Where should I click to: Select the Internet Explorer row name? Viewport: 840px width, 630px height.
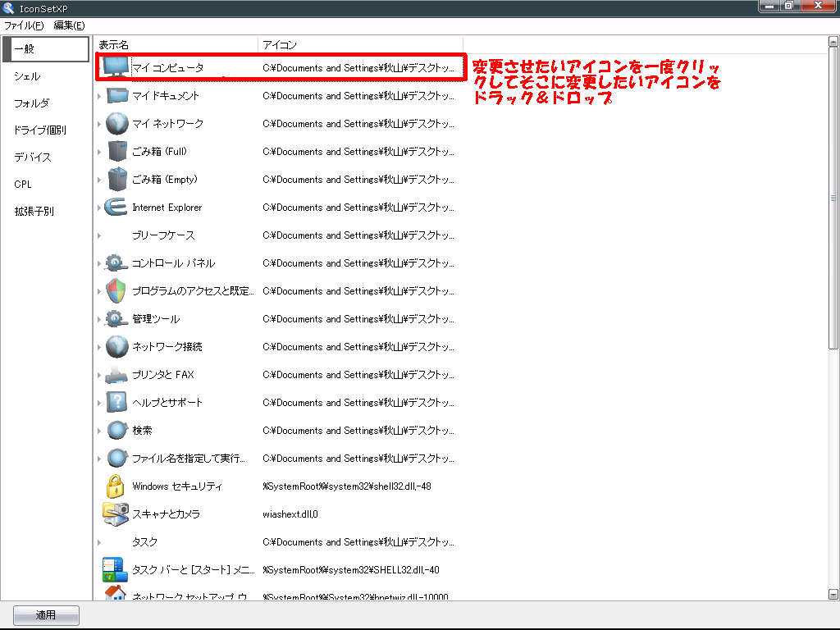point(167,208)
